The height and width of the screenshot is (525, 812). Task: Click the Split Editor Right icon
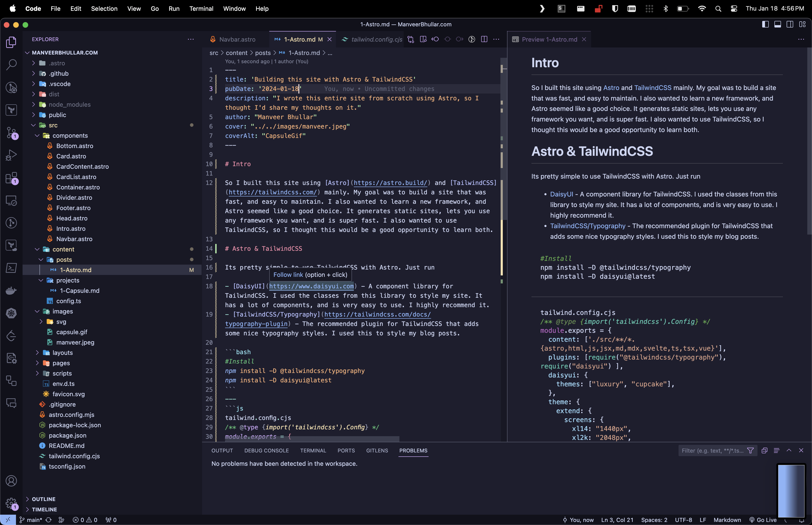tap(484, 39)
